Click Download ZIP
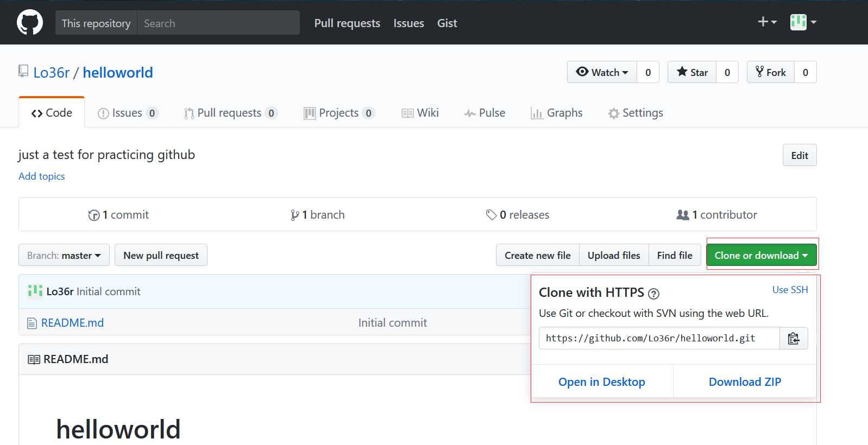 (745, 382)
